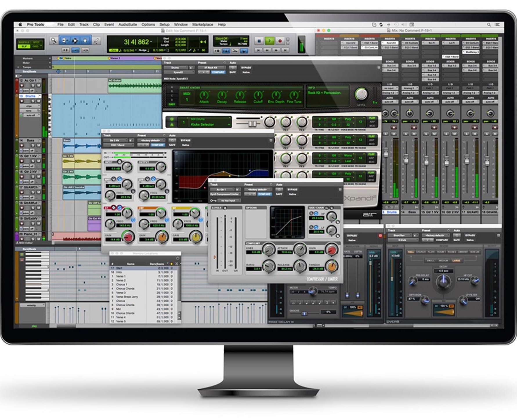Open Drums track 'auto off' automation dropdown
Image resolution: width=517 pixels, height=420 pixels.
31,115
